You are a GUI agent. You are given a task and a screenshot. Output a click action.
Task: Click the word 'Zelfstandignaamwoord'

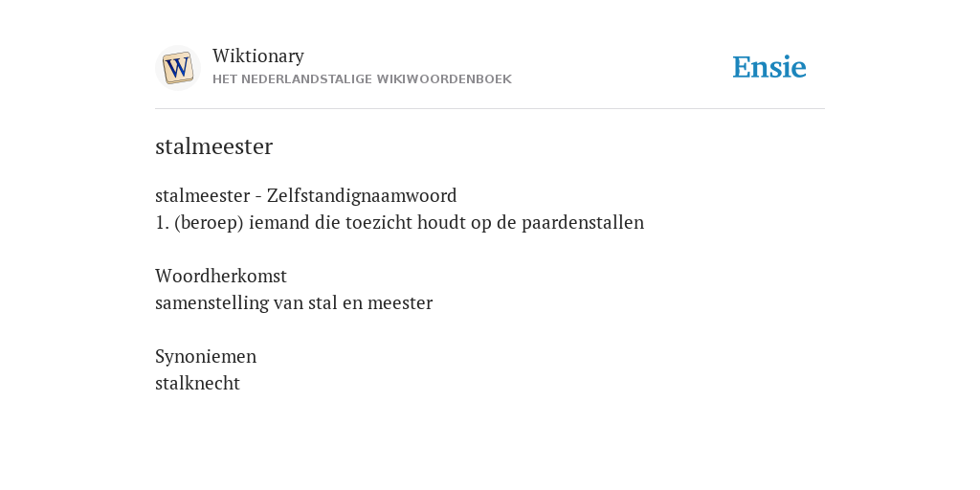pyautogui.click(x=362, y=195)
